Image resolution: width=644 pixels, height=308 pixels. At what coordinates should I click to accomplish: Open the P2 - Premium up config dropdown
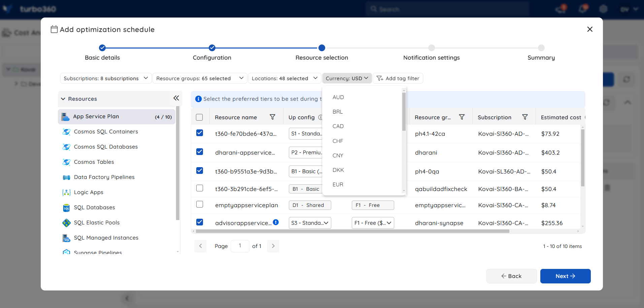306,153
